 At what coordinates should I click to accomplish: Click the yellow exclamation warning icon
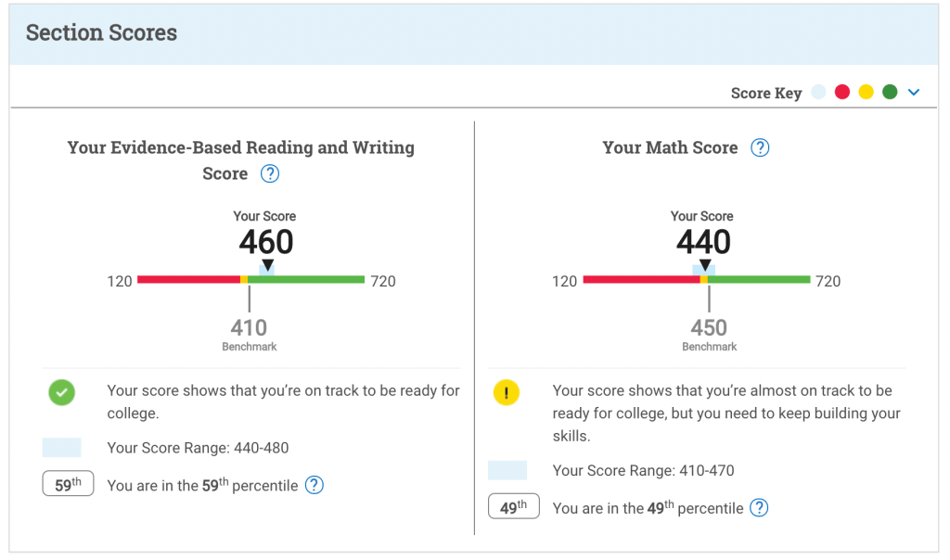tap(507, 392)
